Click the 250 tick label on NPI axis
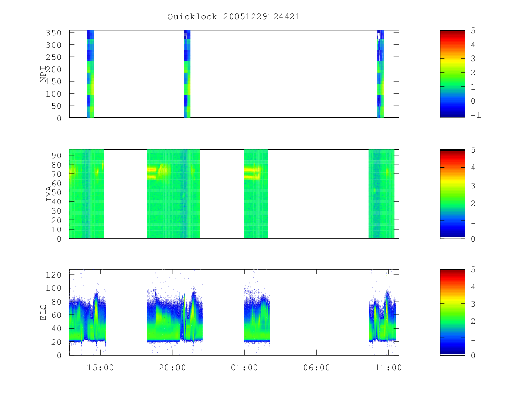 pyautogui.click(x=54, y=57)
